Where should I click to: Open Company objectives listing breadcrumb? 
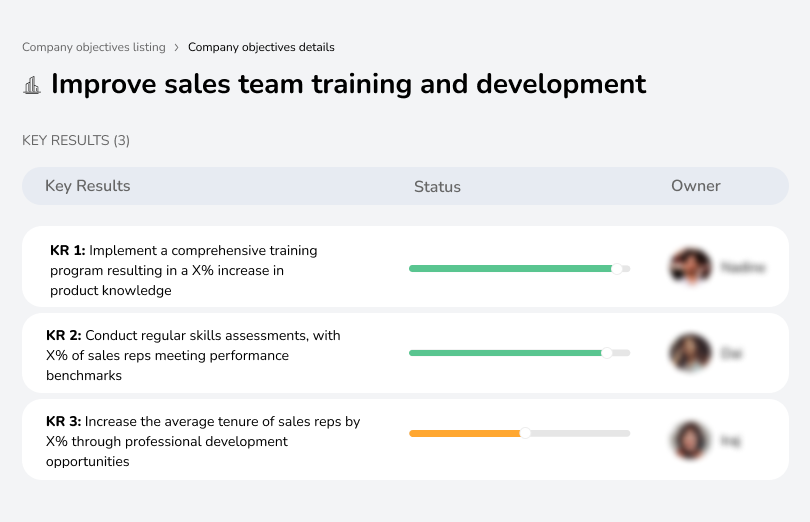(x=94, y=47)
